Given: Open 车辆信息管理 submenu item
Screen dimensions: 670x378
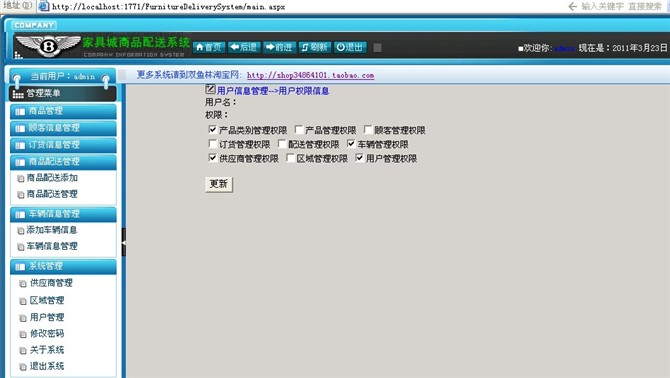Looking at the screenshot, I should click(x=52, y=246).
